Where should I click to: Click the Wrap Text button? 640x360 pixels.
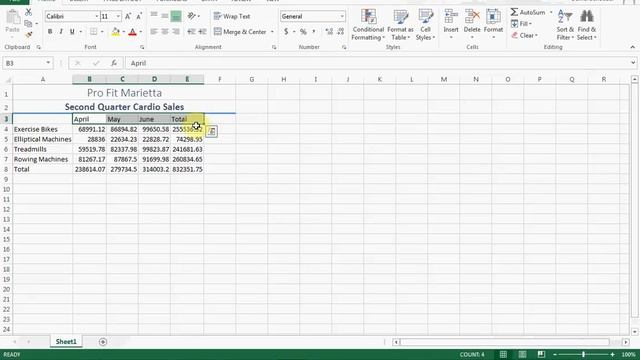click(x=232, y=16)
